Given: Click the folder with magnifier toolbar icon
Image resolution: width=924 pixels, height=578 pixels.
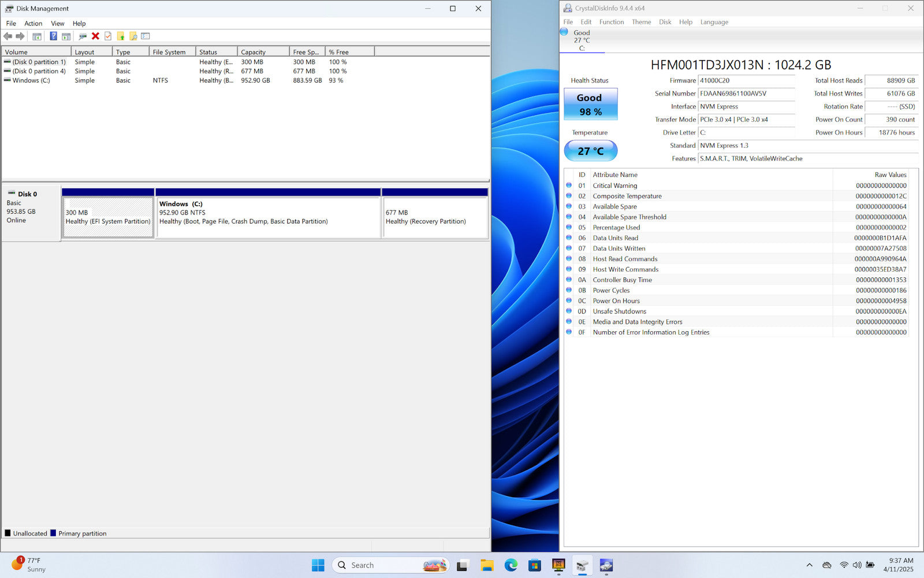Looking at the screenshot, I should pos(133,36).
